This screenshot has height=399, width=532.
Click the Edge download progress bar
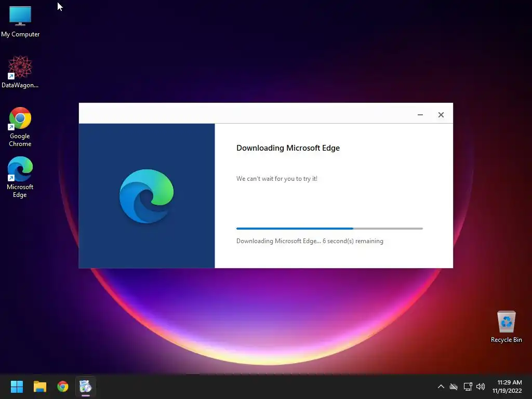(x=329, y=229)
